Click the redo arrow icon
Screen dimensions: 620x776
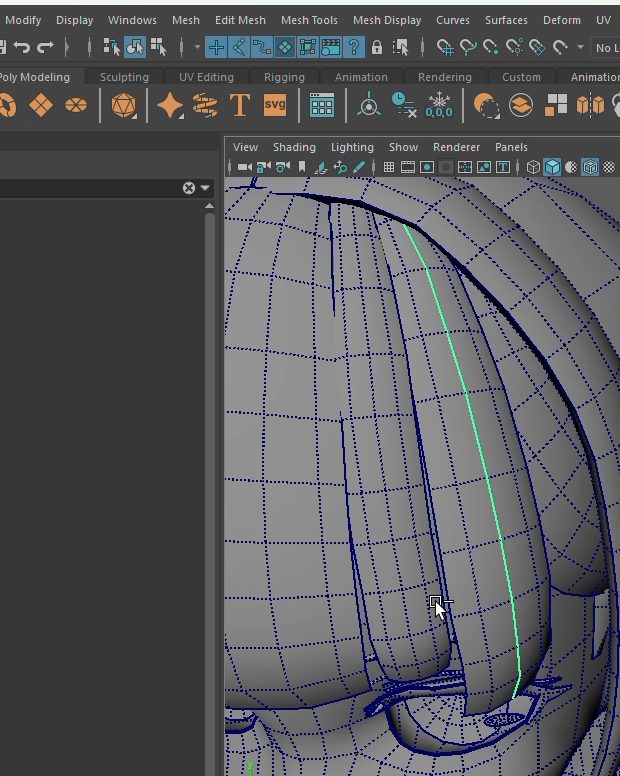45,47
